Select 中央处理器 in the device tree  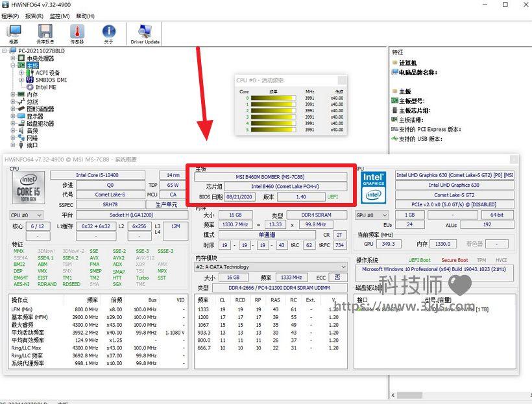point(40,58)
